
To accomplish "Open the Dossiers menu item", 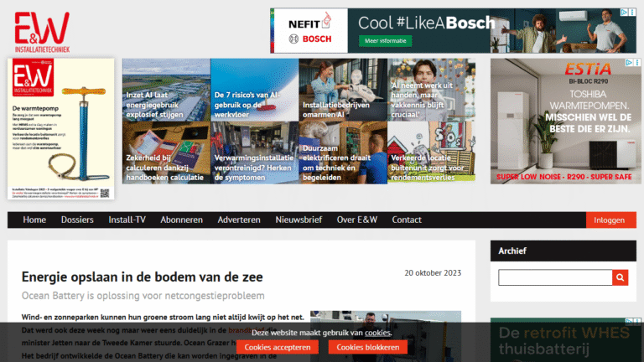I will coord(77,220).
